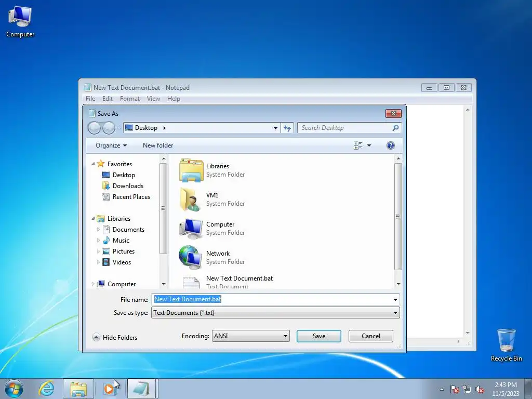The height and width of the screenshot is (399, 532).
Task: Open the Notepad File menu
Action: 90,99
